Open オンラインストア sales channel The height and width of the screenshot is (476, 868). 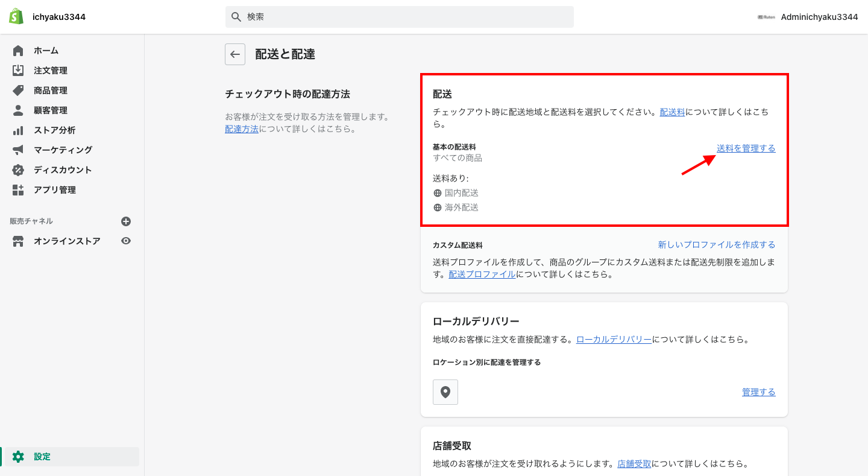pos(67,241)
